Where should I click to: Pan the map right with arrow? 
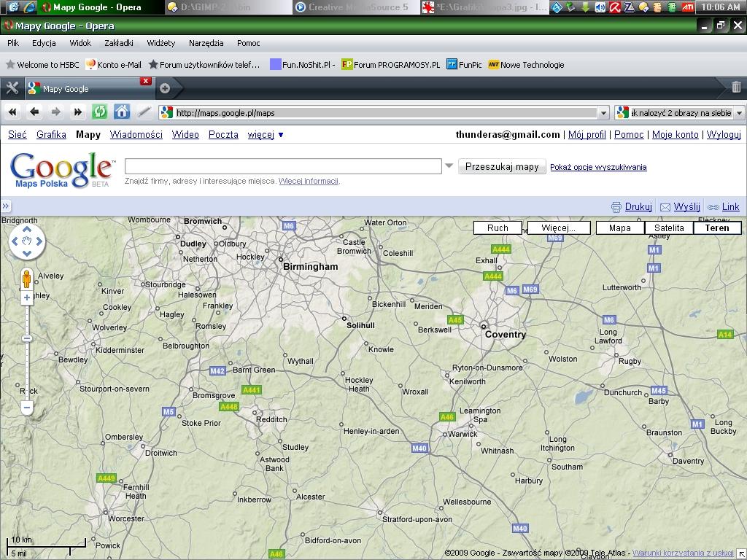pos(39,241)
